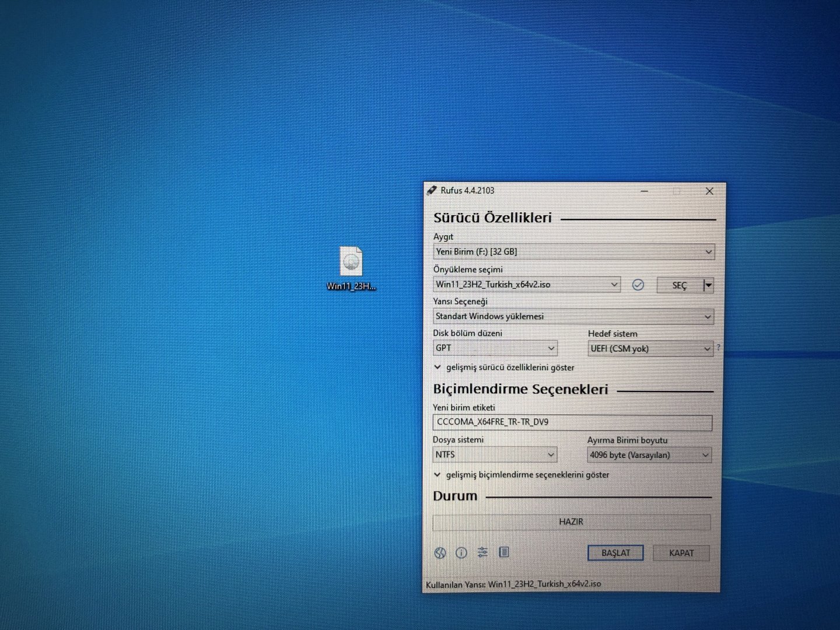Minimize the Rufus window
The width and height of the screenshot is (840, 630).
pos(645,191)
